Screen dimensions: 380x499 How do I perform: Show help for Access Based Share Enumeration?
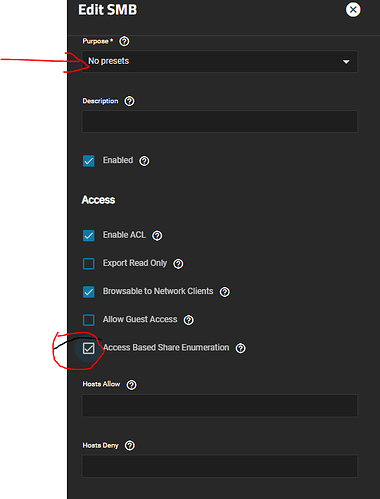241,348
